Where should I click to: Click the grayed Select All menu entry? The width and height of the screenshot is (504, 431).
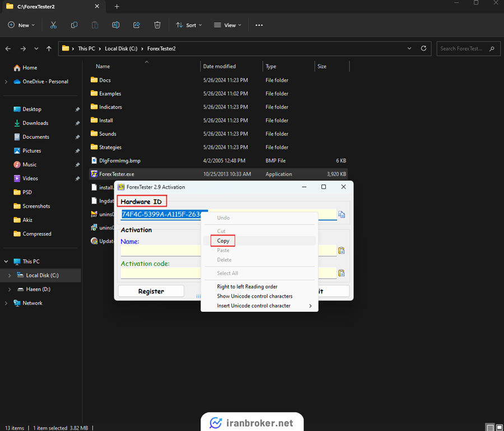(259, 273)
